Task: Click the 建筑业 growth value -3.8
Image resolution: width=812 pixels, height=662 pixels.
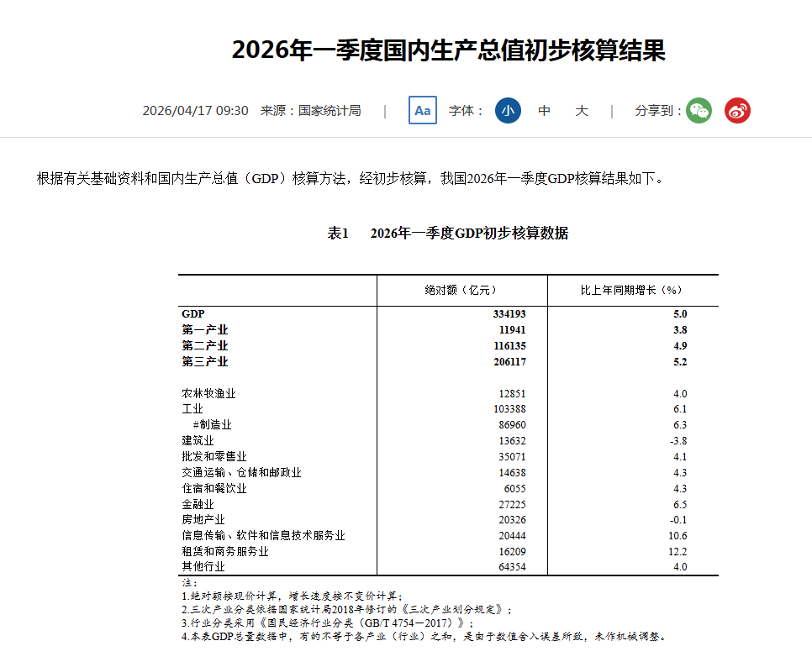Action: pos(678,440)
